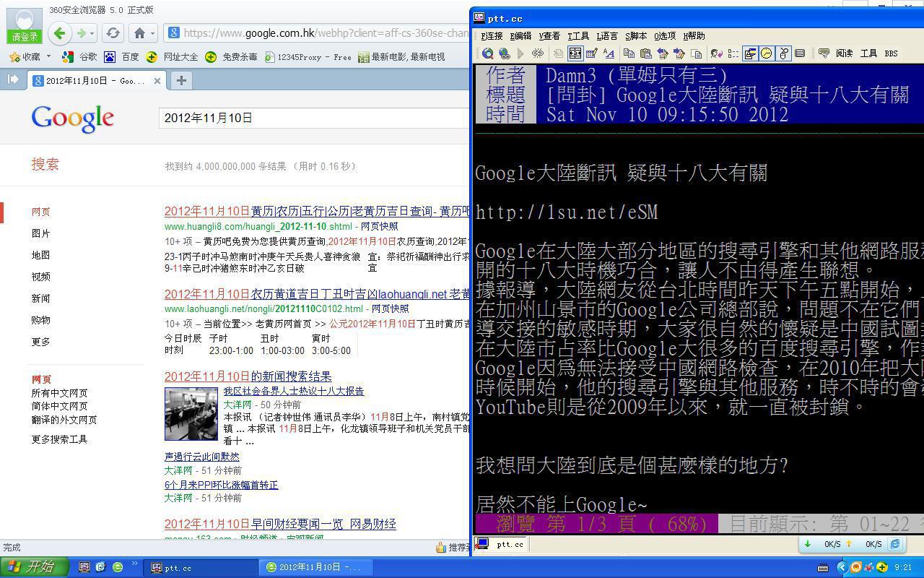Viewport: 924px width, 578px height.
Task: Switch to ptt.cc in the taskbar
Action: [x=201, y=567]
